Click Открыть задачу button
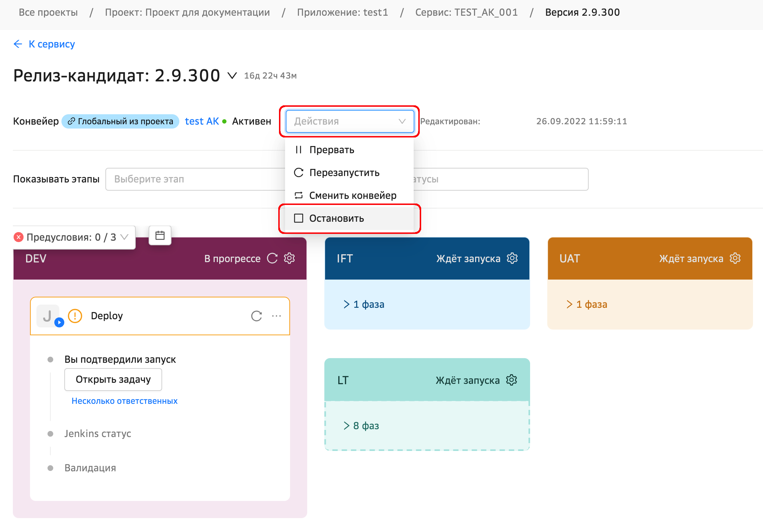Viewport: 763px width, 532px height. pos(113,379)
